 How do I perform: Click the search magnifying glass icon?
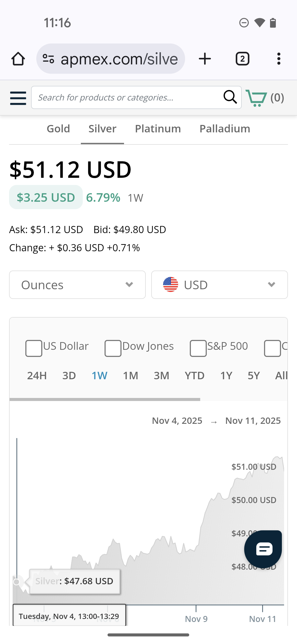point(230,97)
